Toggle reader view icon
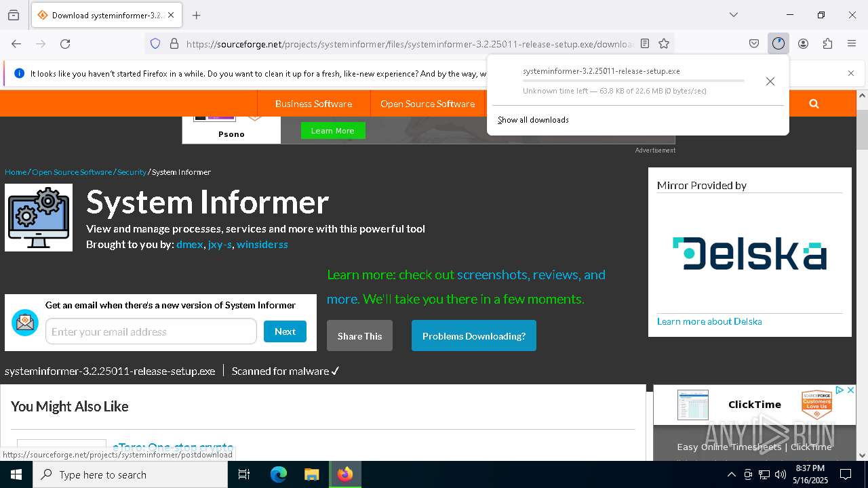 click(x=645, y=43)
